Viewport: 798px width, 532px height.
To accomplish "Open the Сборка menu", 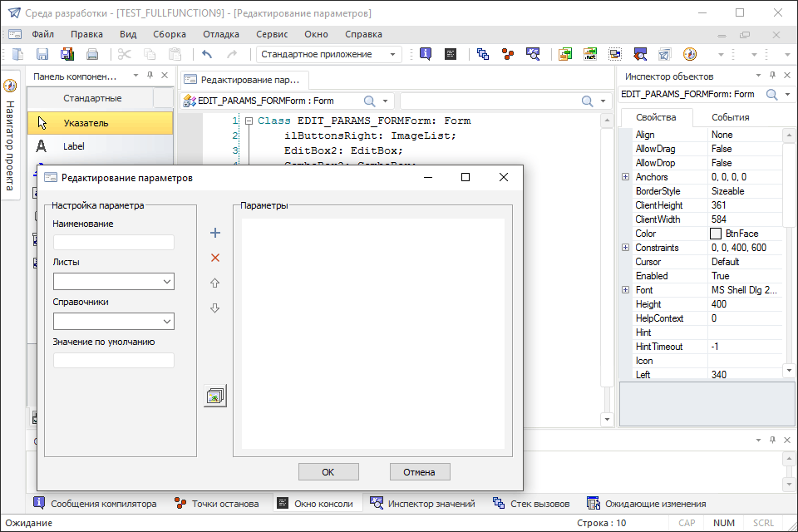I will click(170, 34).
